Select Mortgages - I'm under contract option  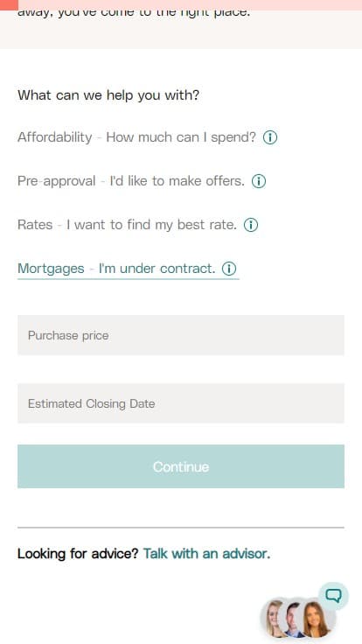pos(116,269)
